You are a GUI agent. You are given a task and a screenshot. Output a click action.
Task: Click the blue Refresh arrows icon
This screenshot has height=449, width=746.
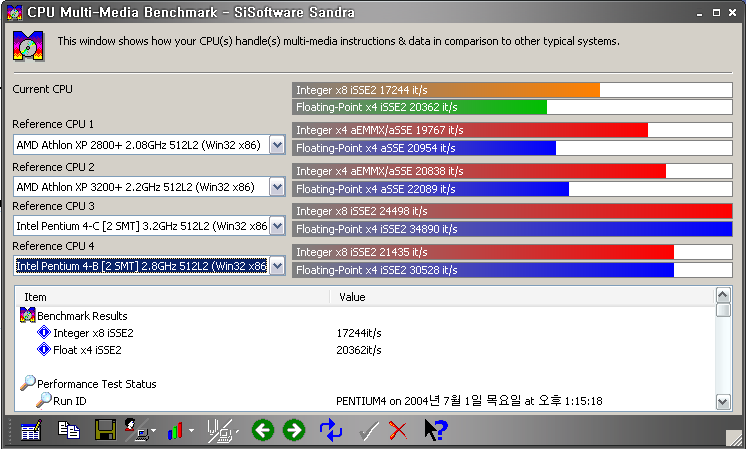pyautogui.click(x=331, y=430)
